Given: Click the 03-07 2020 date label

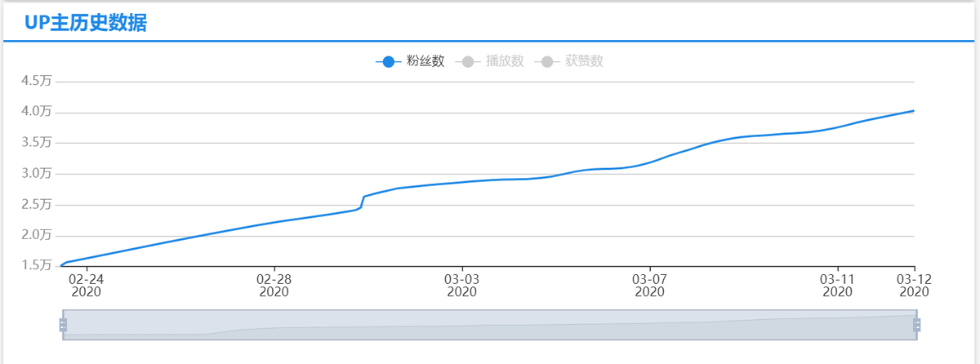Looking at the screenshot, I should 649,284.
